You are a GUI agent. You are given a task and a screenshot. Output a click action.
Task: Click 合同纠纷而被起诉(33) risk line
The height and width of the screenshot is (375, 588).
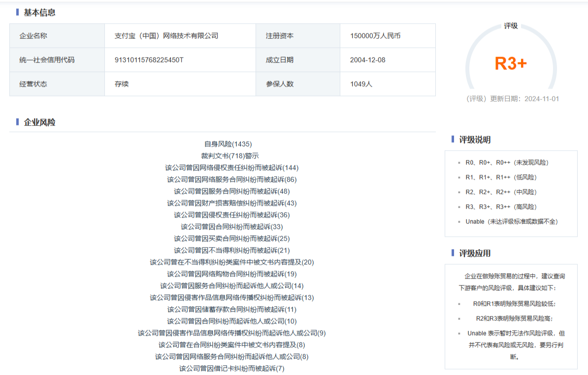click(x=232, y=227)
